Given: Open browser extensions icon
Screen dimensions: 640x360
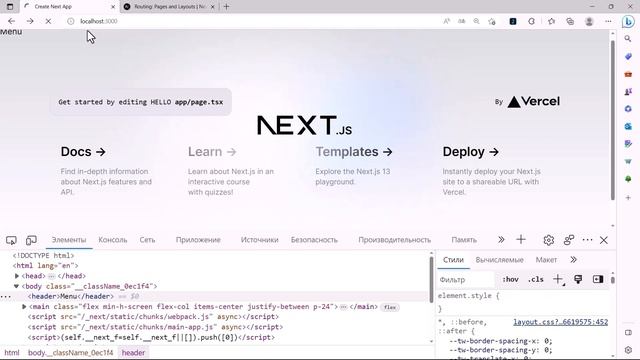Looking at the screenshot, I should (531, 21).
